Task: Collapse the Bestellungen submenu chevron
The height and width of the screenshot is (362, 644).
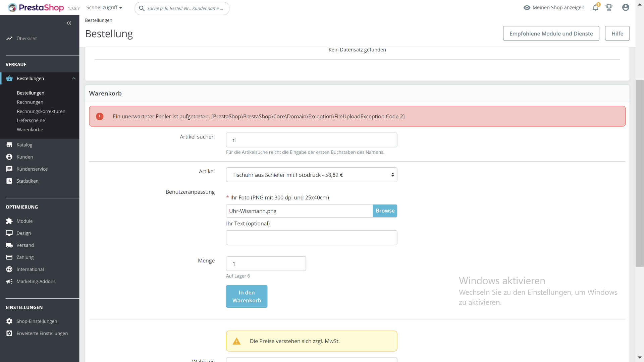Action: pos(74,78)
